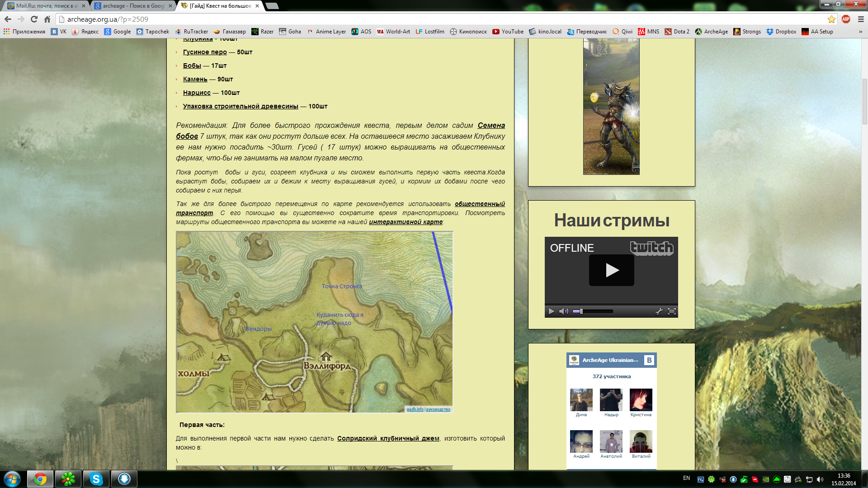Switch to Mail.Ru tab
This screenshot has width=868, height=488.
(x=45, y=6)
